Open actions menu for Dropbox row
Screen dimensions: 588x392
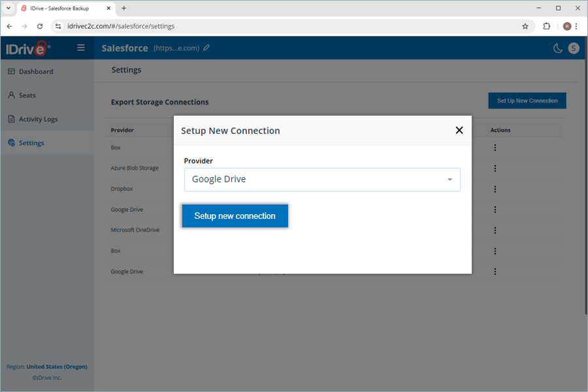pyautogui.click(x=495, y=189)
